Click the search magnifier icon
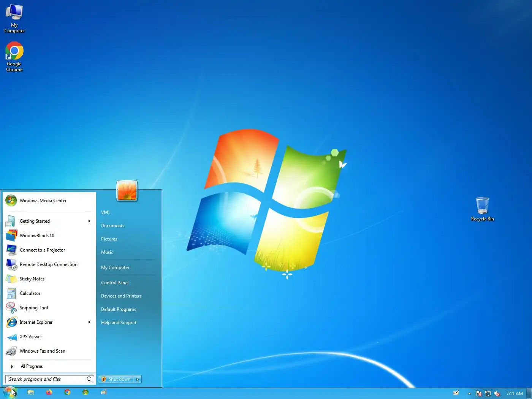This screenshot has width=532, height=399. click(x=90, y=379)
